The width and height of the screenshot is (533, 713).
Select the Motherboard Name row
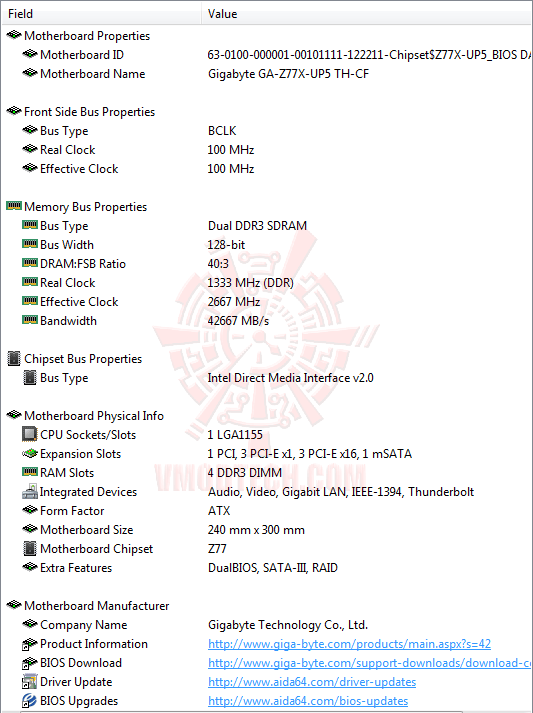pos(266,74)
